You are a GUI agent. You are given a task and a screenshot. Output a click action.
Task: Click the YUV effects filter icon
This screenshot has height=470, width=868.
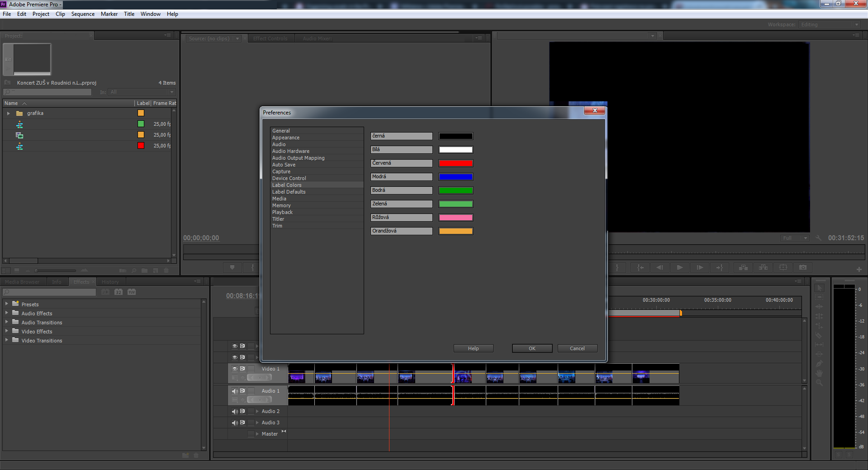(x=132, y=292)
